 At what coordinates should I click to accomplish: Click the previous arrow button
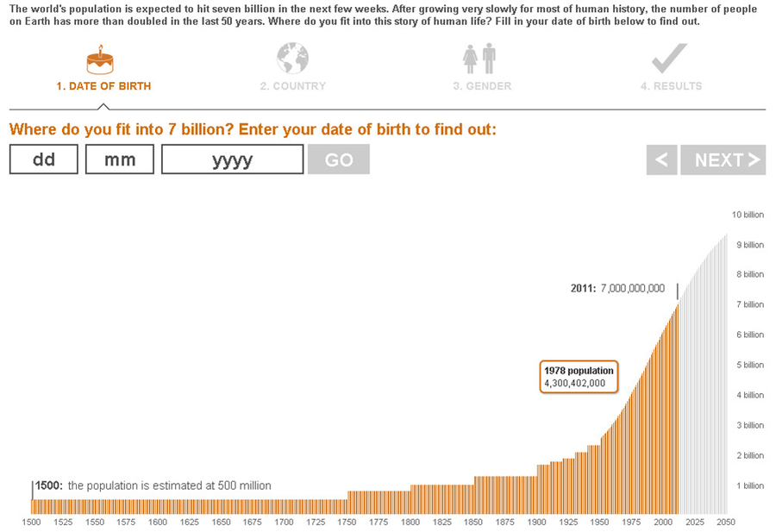[x=661, y=160]
